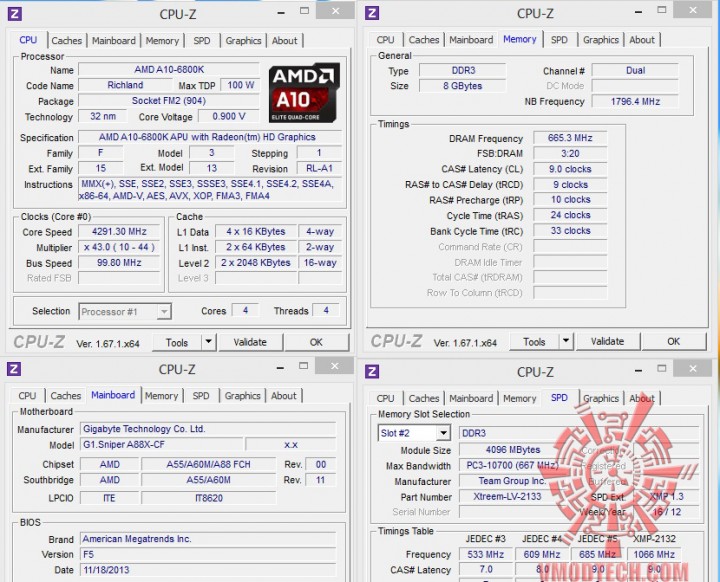Click Validate button in CPU window
720x582 pixels.
pyautogui.click(x=250, y=342)
